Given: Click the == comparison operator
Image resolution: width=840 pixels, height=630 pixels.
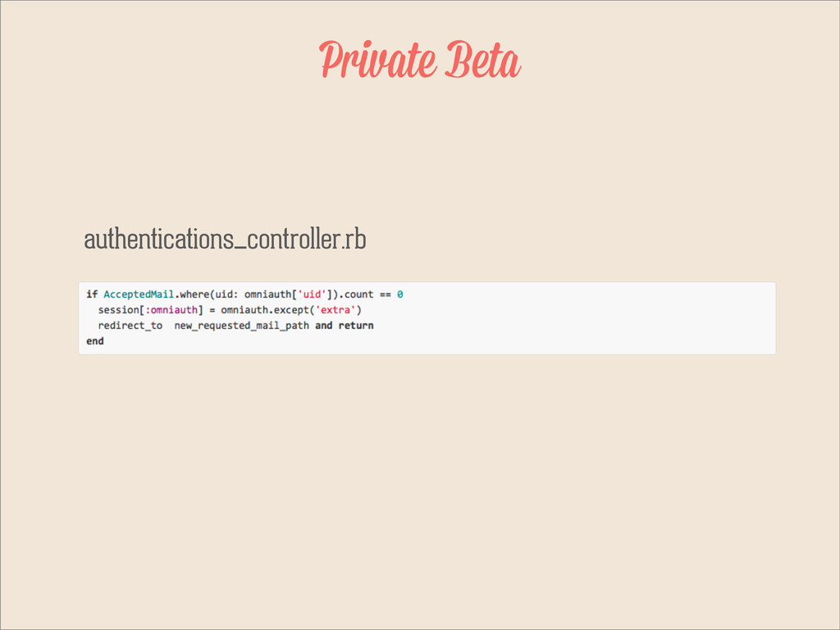Looking at the screenshot, I should click(x=386, y=294).
